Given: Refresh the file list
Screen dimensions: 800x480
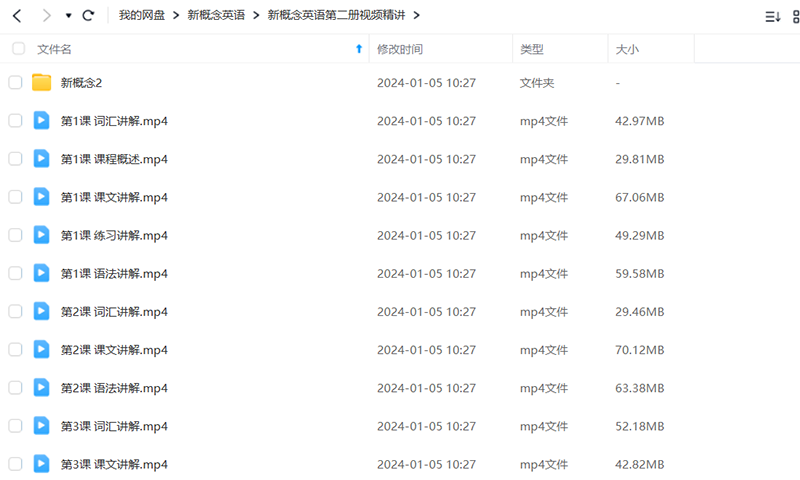Looking at the screenshot, I should click(88, 15).
